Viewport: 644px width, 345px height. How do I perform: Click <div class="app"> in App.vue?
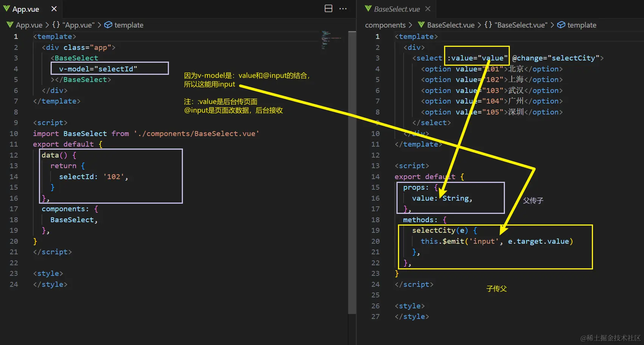pyautogui.click(x=79, y=47)
